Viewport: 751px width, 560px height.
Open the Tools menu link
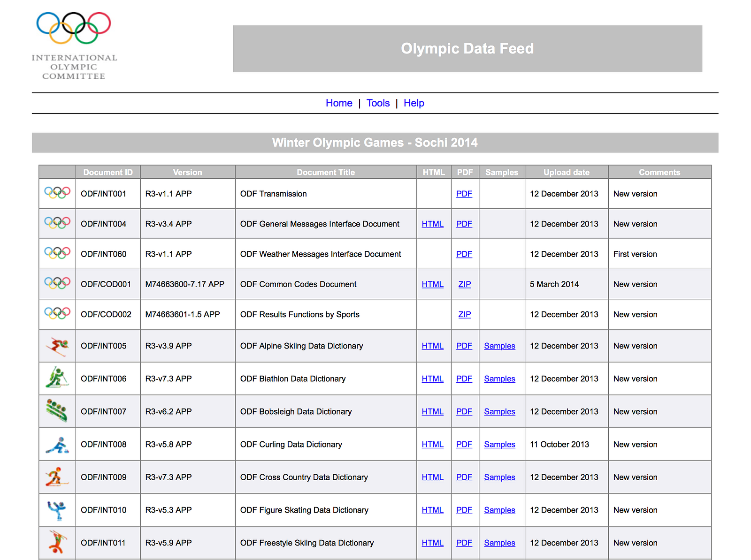[x=378, y=103]
